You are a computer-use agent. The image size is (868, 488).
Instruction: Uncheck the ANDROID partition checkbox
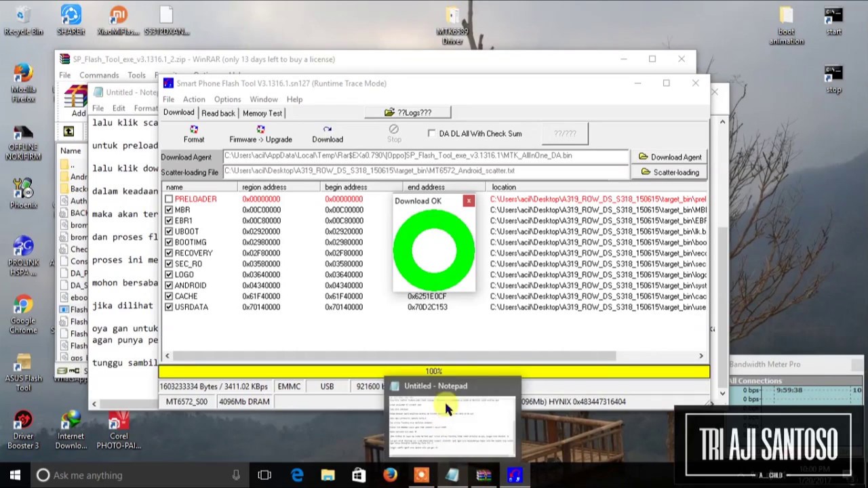coord(169,286)
